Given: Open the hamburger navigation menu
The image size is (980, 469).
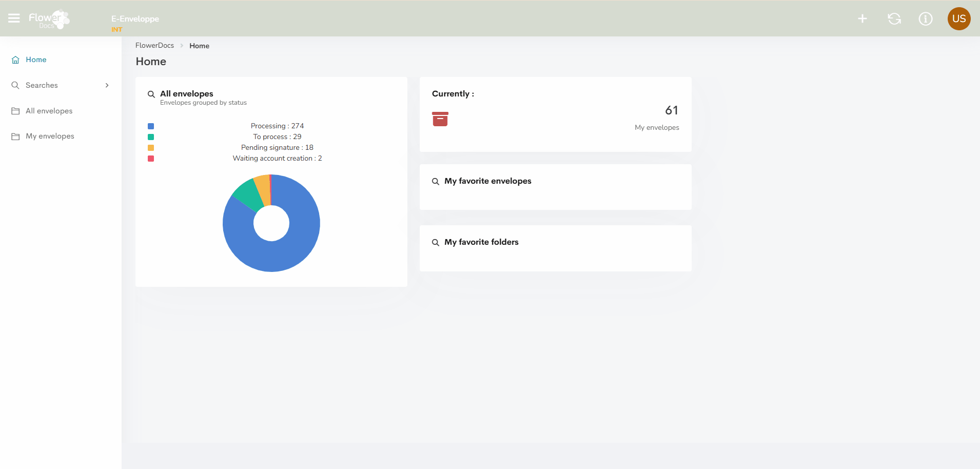Looking at the screenshot, I should [x=14, y=18].
